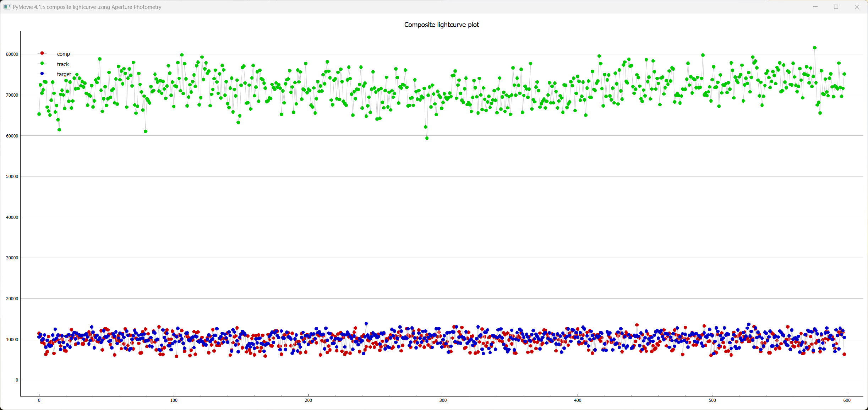Click the 60000 y-axis label
The width and height of the screenshot is (868, 410).
coord(12,136)
